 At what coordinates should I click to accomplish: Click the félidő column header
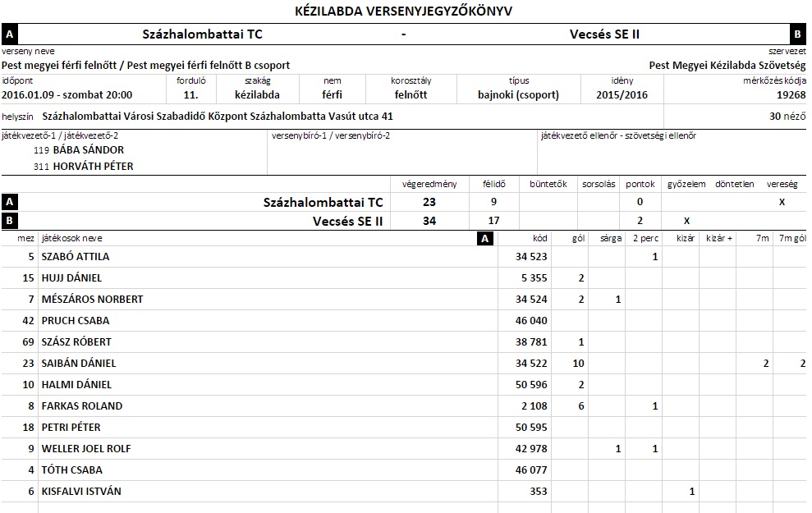(x=494, y=185)
